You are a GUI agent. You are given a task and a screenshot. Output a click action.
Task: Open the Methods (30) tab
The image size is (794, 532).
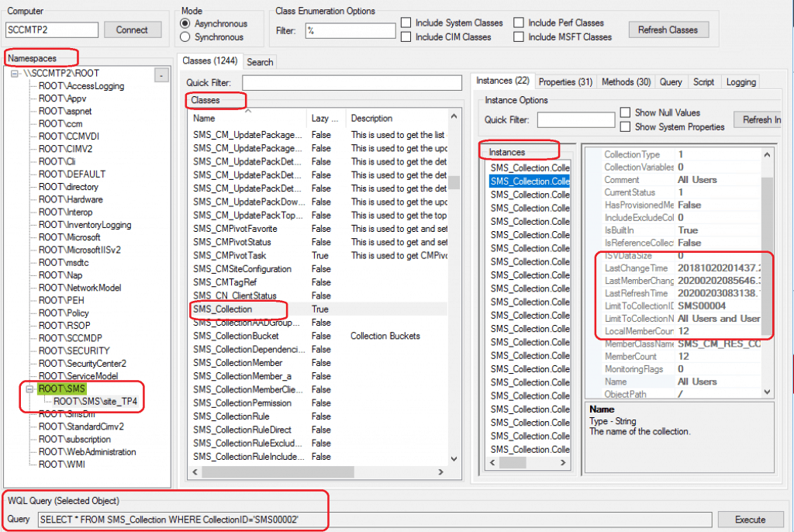[x=626, y=82]
